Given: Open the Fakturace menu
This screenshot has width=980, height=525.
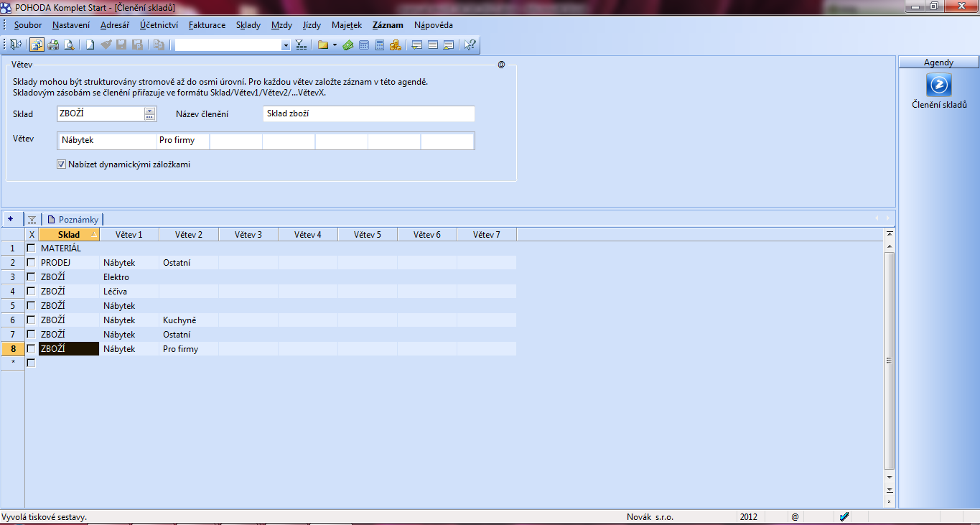Looking at the screenshot, I should coord(207,25).
